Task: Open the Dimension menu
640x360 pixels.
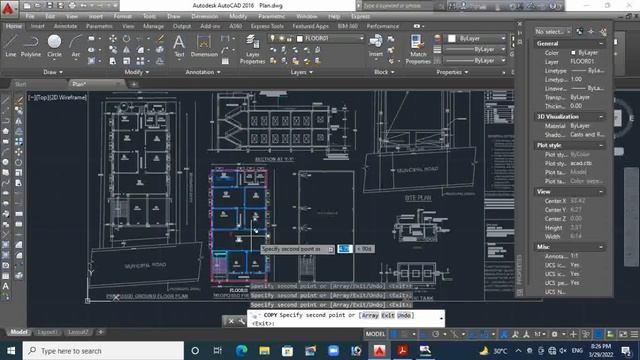Action: pyautogui.click(x=204, y=16)
